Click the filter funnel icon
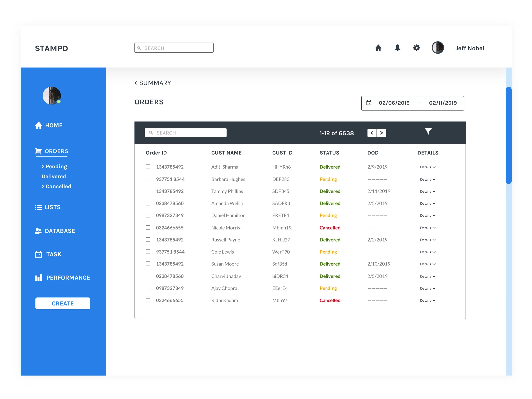 428,131
